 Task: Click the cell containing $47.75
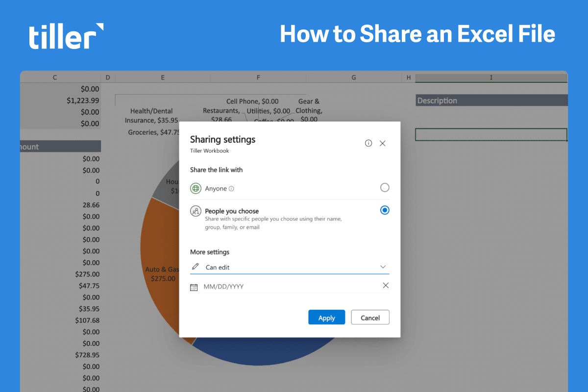coord(60,286)
